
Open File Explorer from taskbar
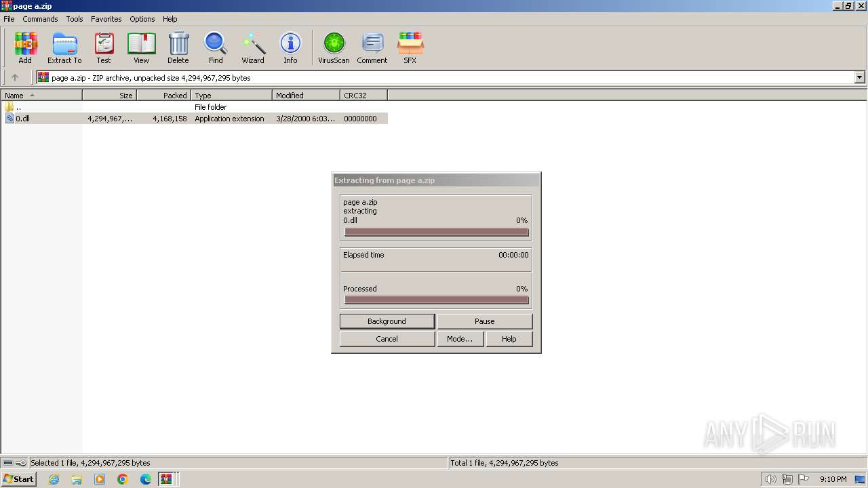click(x=77, y=479)
